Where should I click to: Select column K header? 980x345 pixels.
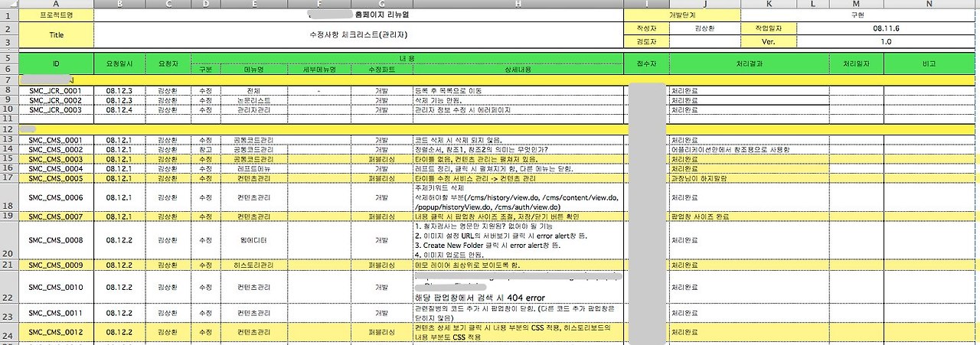pyautogui.click(x=770, y=4)
